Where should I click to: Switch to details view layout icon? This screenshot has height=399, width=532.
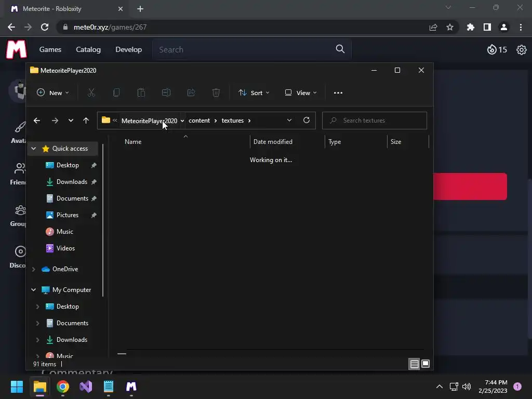(414, 364)
